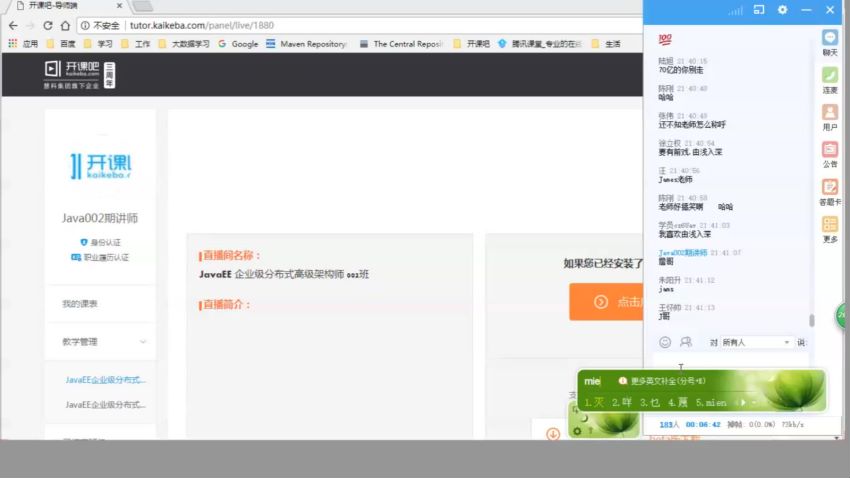Image resolution: width=850 pixels, height=478 pixels.
Task: Open The Central Repository bookmark
Action: 401,44
